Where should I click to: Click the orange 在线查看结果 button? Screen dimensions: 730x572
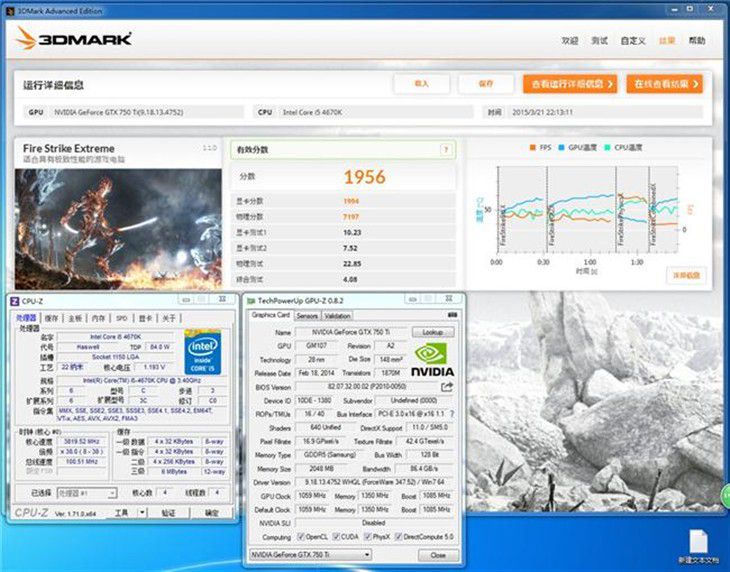[x=664, y=84]
